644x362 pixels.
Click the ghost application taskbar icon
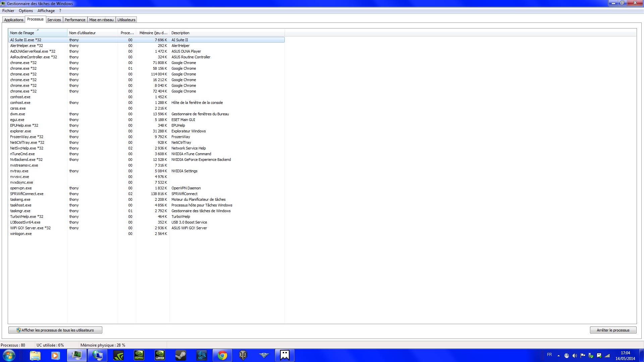285,355
